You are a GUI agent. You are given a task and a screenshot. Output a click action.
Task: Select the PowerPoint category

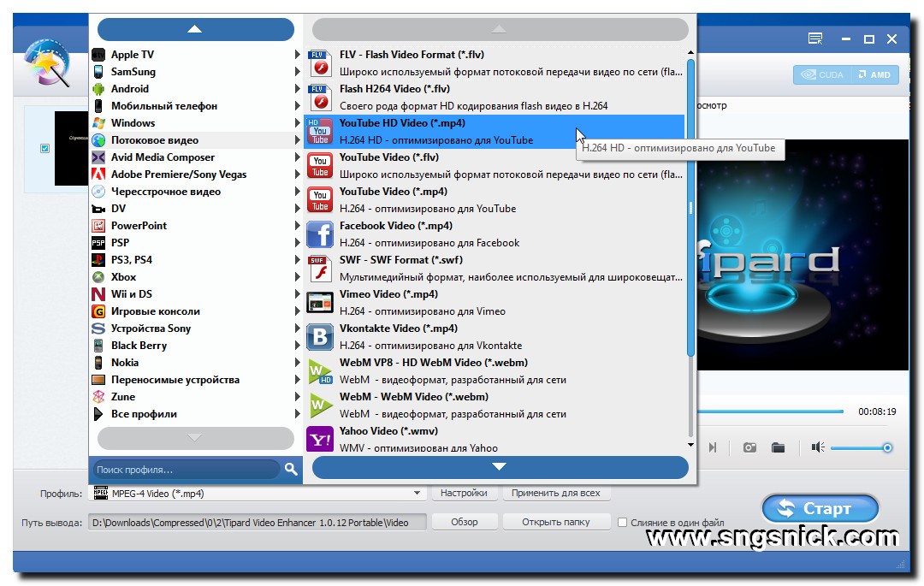[x=194, y=226]
